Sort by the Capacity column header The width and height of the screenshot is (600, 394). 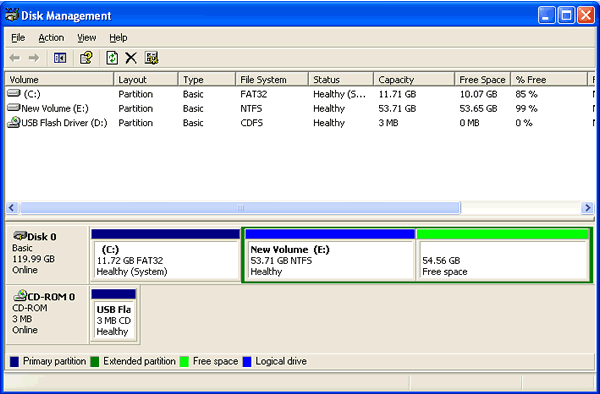click(x=414, y=80)
